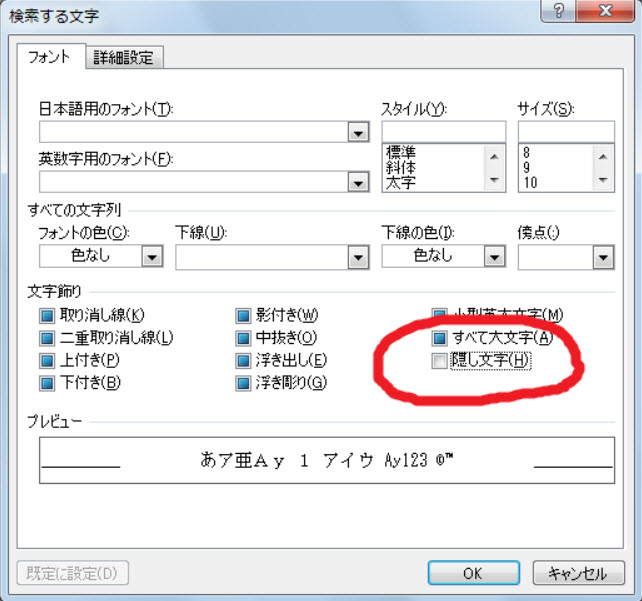Open the 英数字用のフォント dropdown list
The image size is (642, 601).
(x=357, y=181)
